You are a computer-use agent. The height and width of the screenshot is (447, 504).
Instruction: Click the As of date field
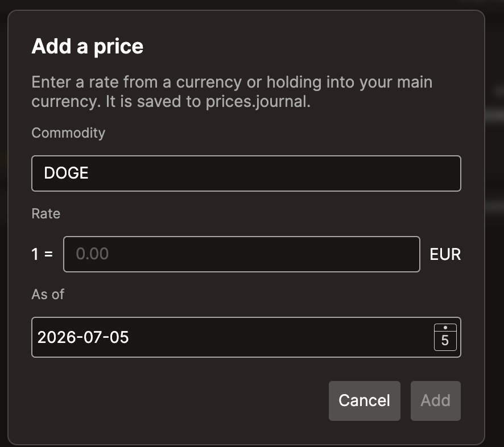(246, 337)
